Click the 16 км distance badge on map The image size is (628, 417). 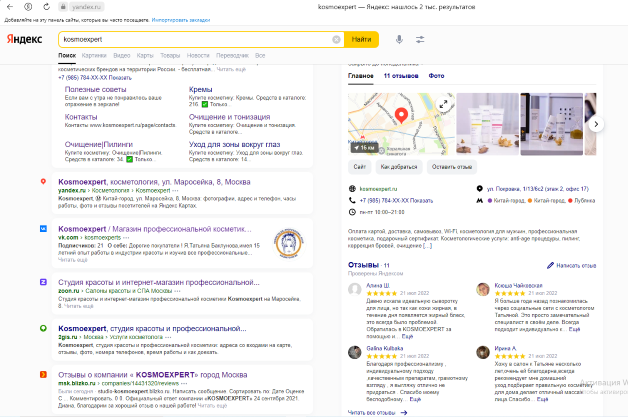[364, 148]
